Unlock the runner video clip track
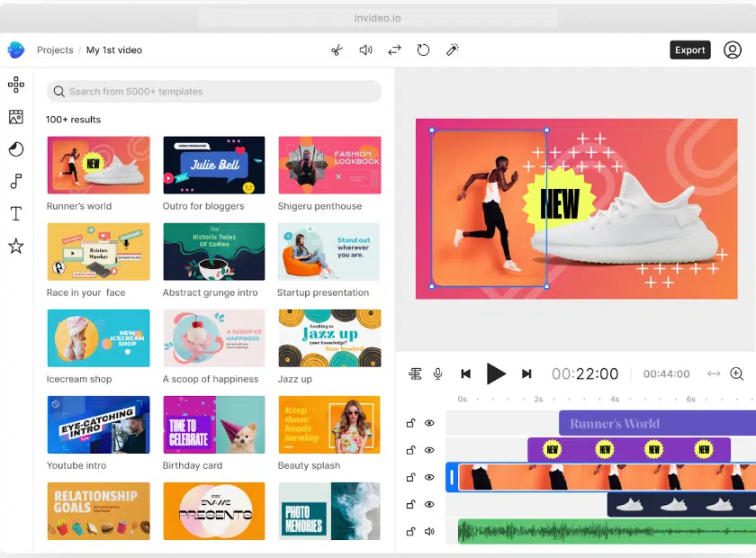 (410, 477)
